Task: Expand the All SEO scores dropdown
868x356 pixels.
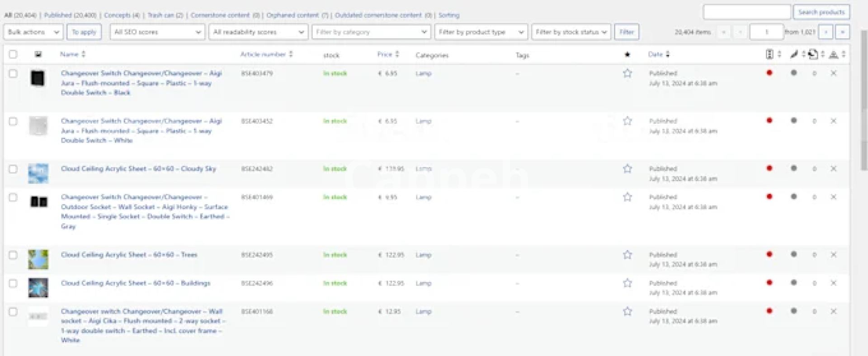Action: coord(157,32)
